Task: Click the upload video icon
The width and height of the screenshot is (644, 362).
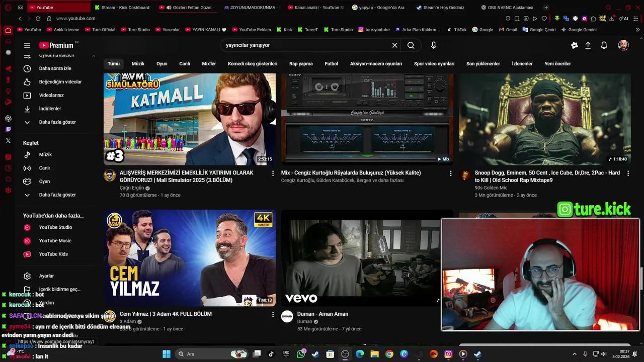Action: click(588, 45)
